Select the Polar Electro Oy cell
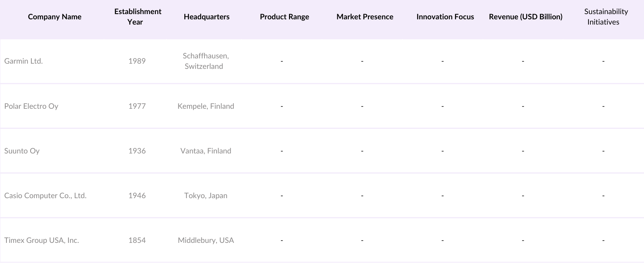644x263 pixels. tap(31, 106)
